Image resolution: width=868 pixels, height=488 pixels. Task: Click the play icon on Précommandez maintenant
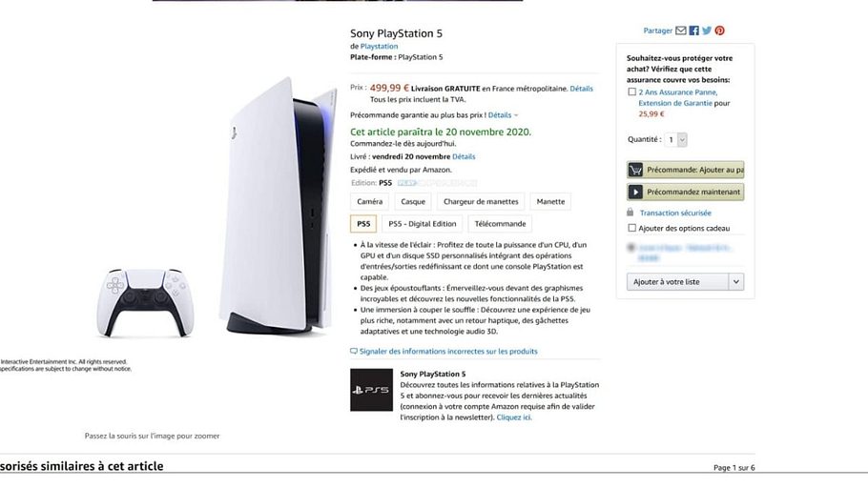tap(635, 192)
